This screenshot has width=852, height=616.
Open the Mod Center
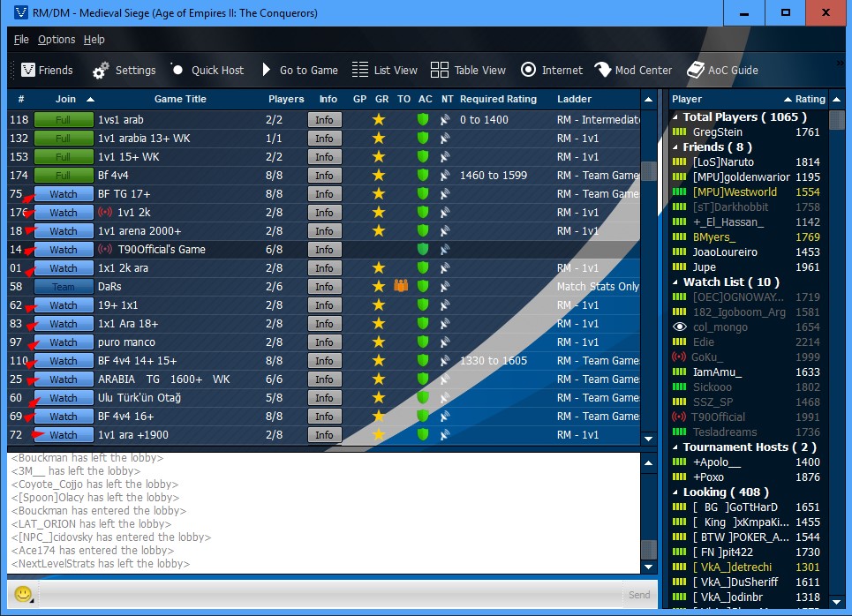click(633, 70)
